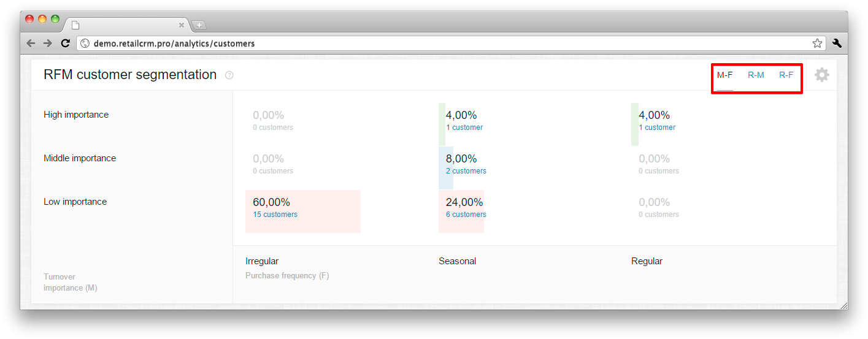Open the 15 customers link
Viewport: 868px width, 339px height.
[275, 215]
